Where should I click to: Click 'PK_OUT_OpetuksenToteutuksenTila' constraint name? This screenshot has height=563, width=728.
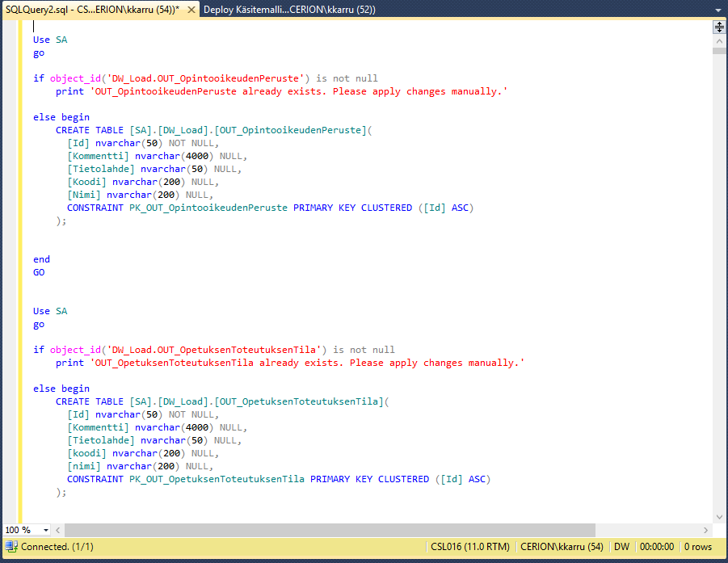tap(217, 480)
